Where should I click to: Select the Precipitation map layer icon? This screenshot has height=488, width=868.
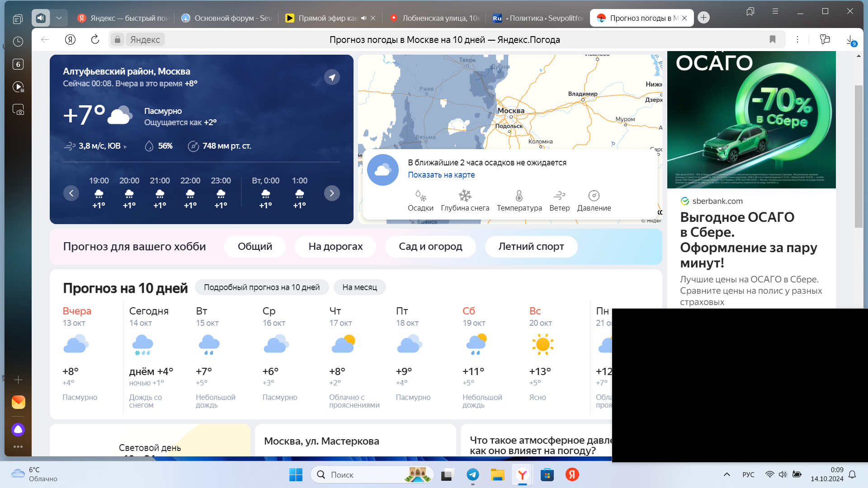[420, 196]
